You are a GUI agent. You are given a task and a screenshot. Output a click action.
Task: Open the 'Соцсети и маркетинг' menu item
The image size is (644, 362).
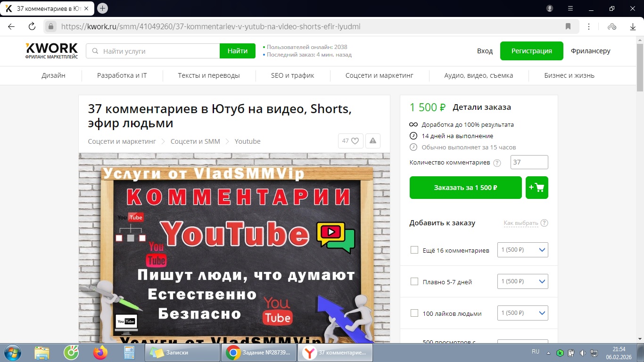click(380, 75)
